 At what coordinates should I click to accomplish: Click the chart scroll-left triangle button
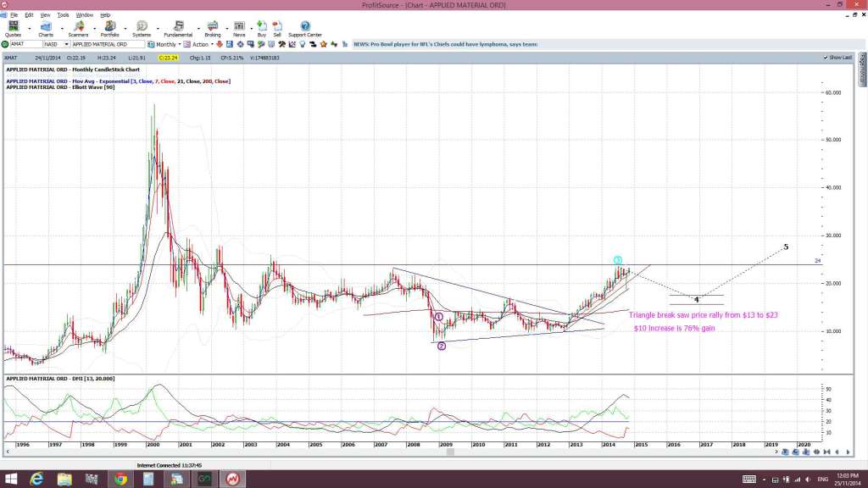[x=837, y=452]
